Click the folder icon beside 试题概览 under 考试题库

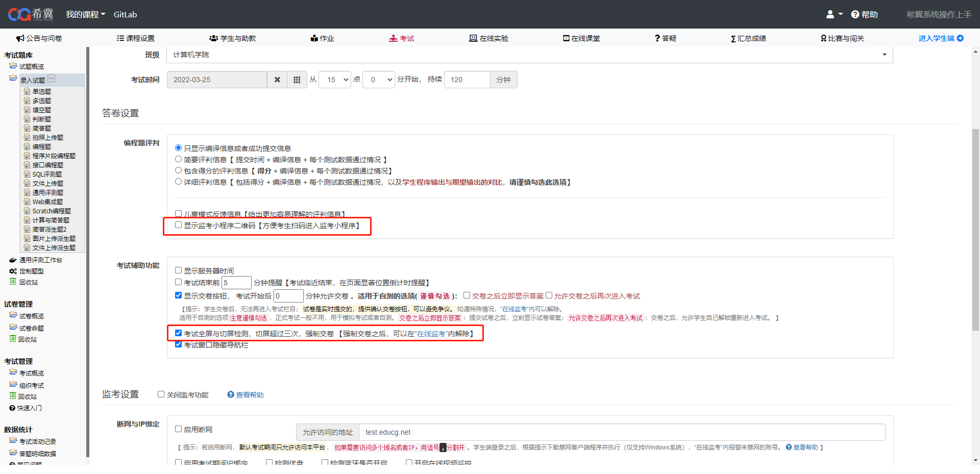pyautogui.click(x=13, y=66)
